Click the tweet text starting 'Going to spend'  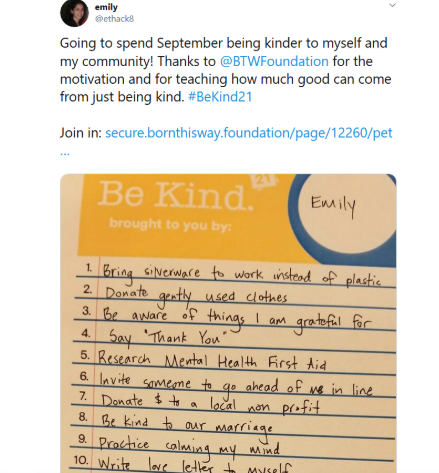coord(225,70)
